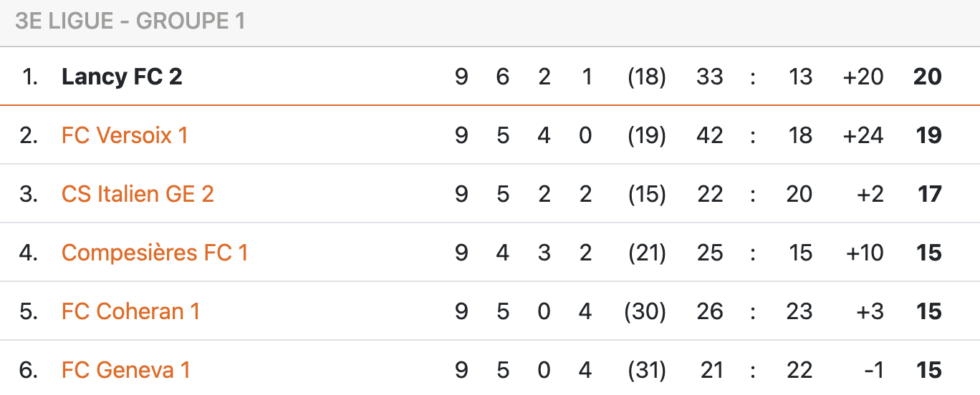Click the +20 goal difference for Lancy

click(863, 77)
